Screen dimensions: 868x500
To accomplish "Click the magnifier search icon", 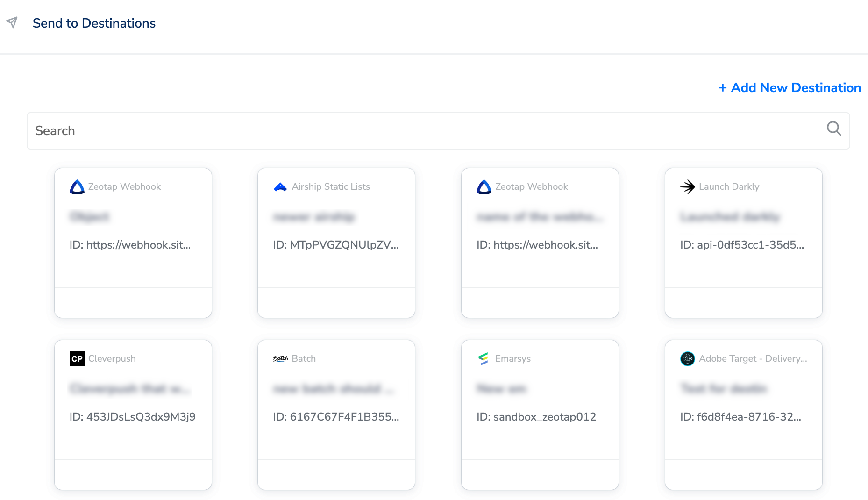I will coord(834,129).
